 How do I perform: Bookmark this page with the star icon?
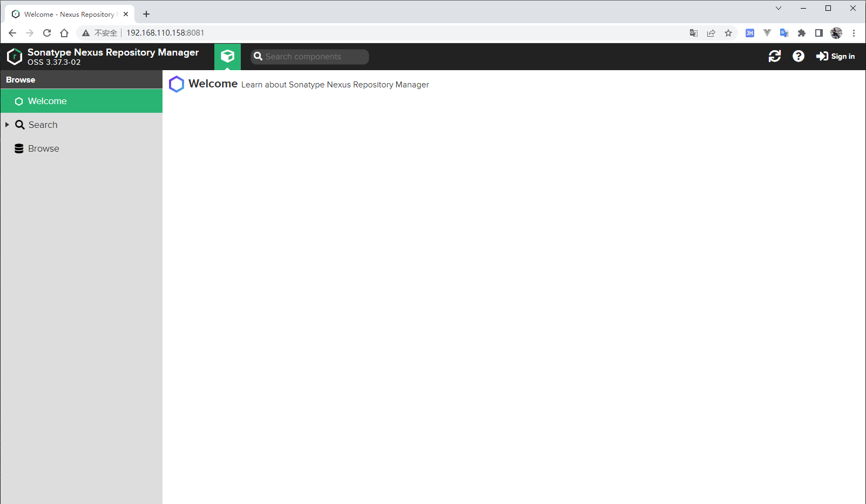(x=728, y=33)
